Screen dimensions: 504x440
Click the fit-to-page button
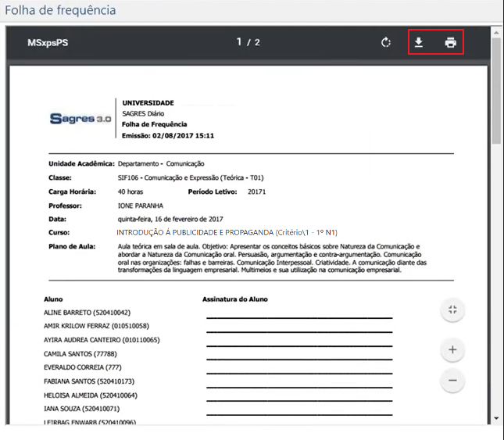[452, 309]
